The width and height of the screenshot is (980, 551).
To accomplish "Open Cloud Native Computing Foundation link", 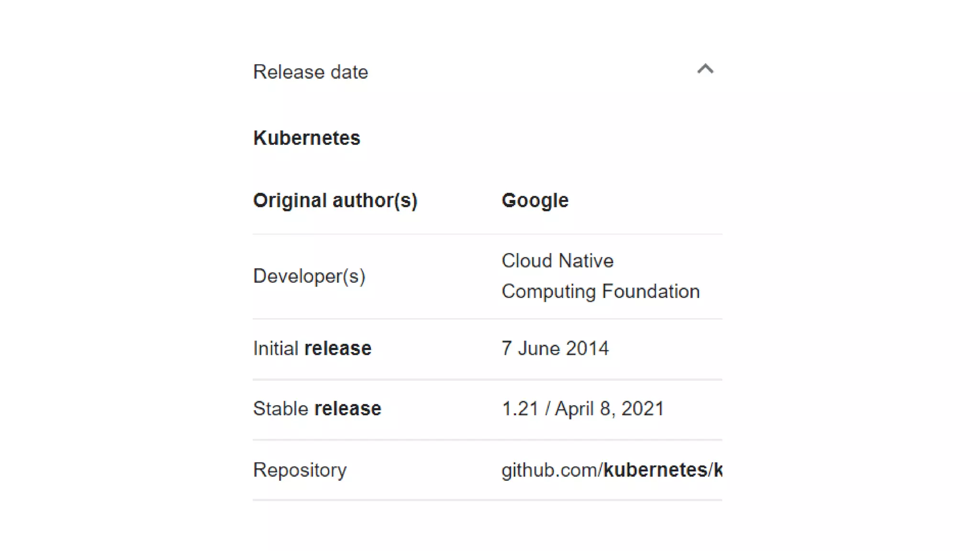I will click(600, 276).
